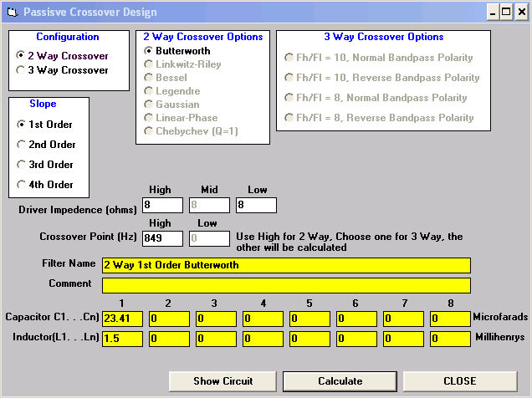Select the Linear-Phase filter option
This screenshot has height=398, width=532.
181,118
